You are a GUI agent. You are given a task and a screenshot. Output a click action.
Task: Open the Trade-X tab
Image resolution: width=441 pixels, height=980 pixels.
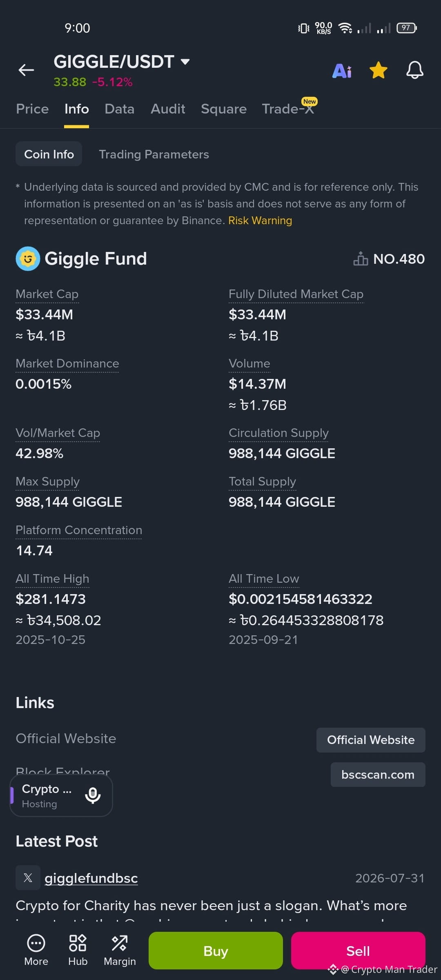click(288, 109)
